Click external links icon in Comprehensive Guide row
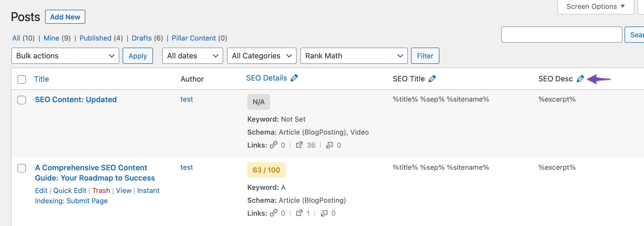The image size is (644, 226). click(x=299, y=213)
